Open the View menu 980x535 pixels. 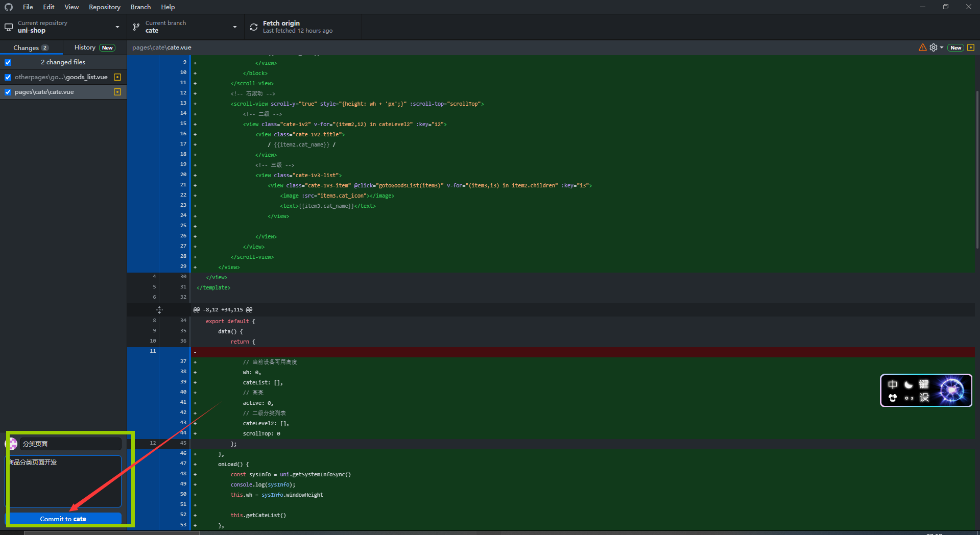71,7
